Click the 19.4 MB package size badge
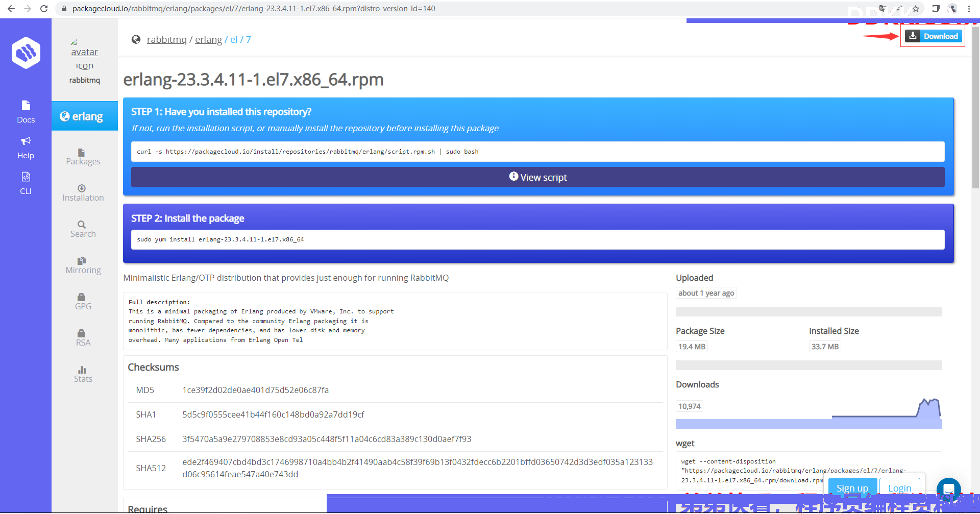The image size is (980, 514). tap(692, 347)
